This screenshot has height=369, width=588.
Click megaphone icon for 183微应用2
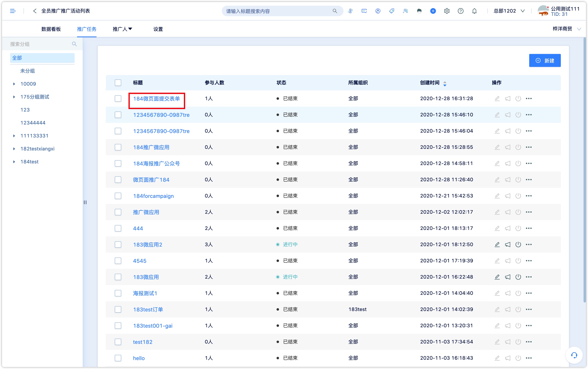coord(508,244)
